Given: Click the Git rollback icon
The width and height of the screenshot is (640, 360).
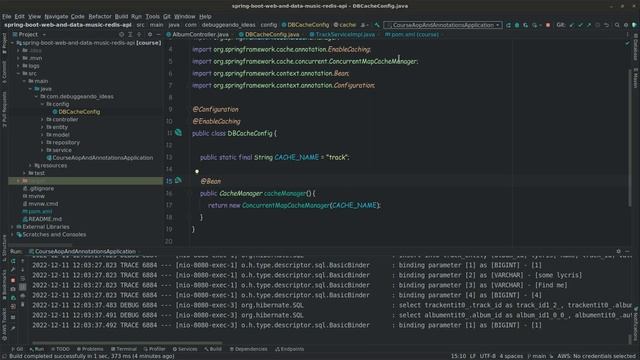Looking at the screenshot, I should click(x=607, y=25).
